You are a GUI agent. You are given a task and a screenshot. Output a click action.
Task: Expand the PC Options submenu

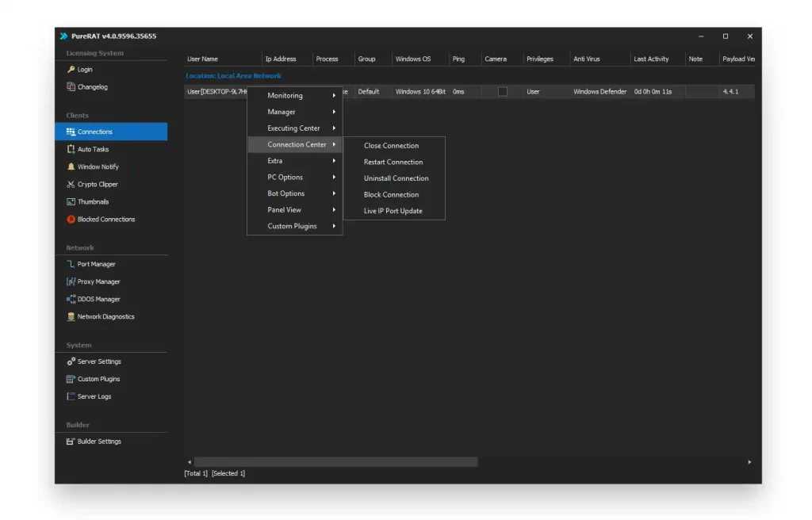coord(333,178)
